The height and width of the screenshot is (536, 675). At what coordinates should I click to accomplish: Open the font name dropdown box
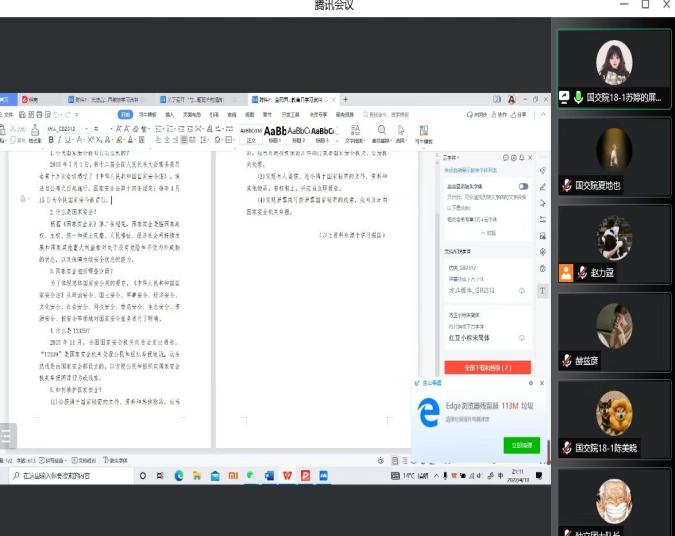67,129
